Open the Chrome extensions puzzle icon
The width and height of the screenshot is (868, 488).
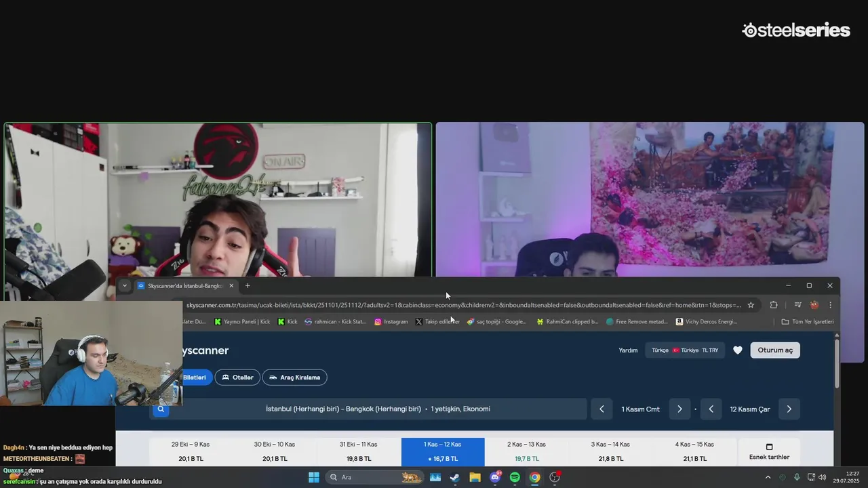[773, 305]
